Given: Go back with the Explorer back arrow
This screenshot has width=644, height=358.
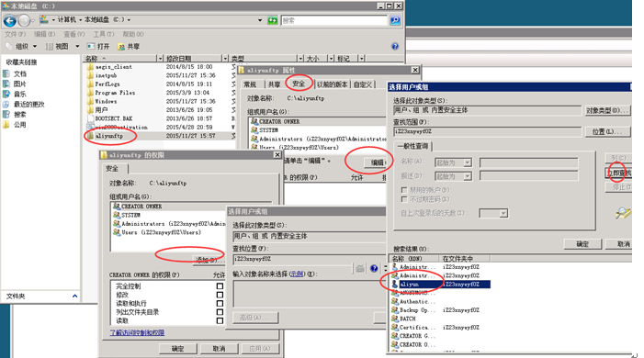Looking at the screenshot, I should coord(10,20).
